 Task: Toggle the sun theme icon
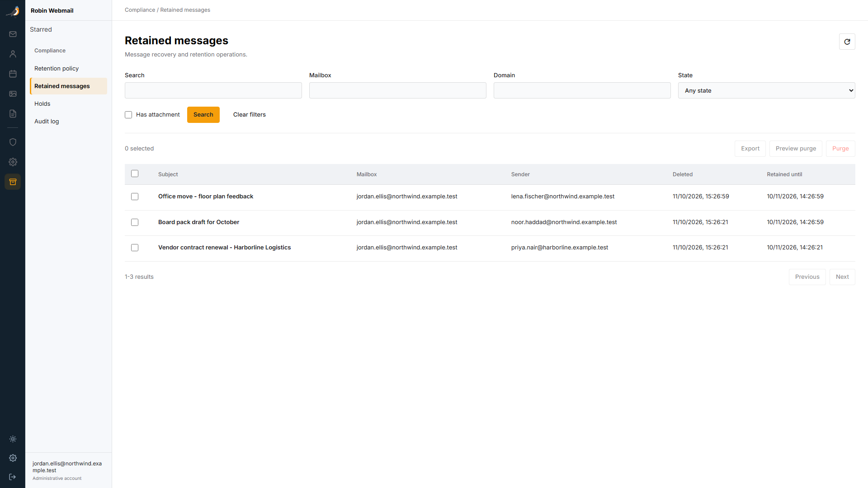click(x=13, y=439)
